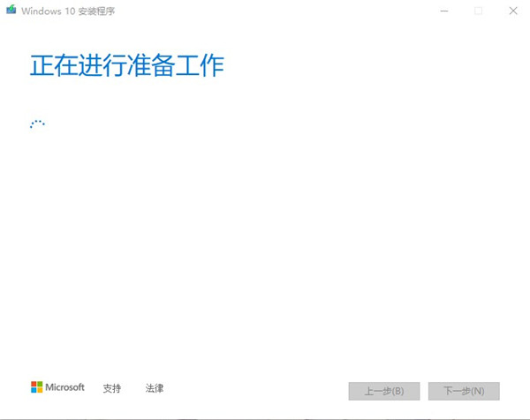Image resolution: width=530 pixels, height=420 pixels.
Task: Click the grayed-out maximize button
Action: click(x=478, y=11)
